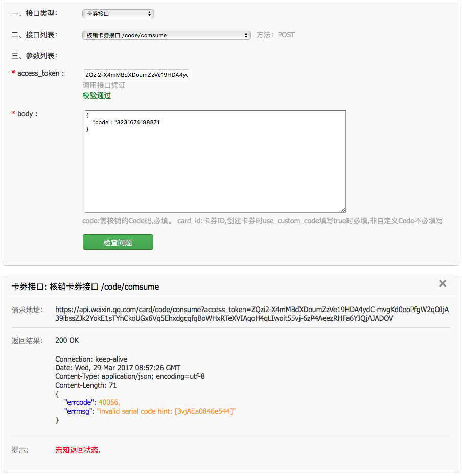This screenshot has width=462, height=476.
Task: Close the result panel with X icon
Action: (442, 283)
